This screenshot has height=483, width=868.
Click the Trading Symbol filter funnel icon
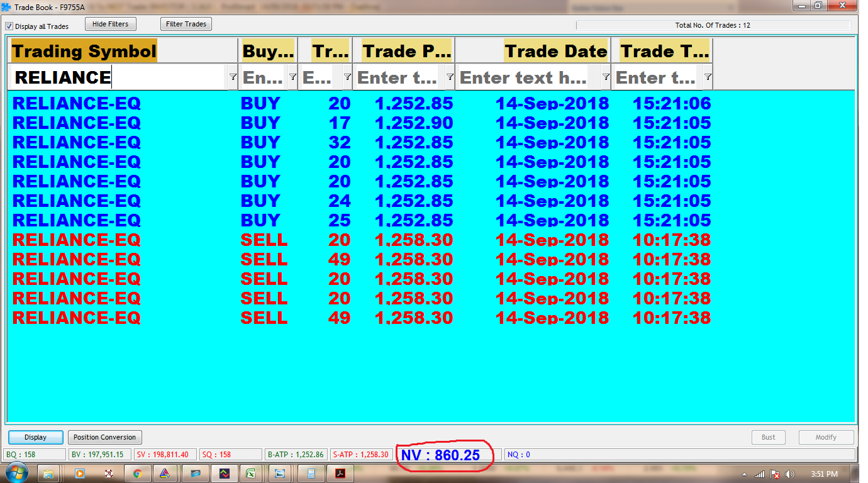[233, 77]
